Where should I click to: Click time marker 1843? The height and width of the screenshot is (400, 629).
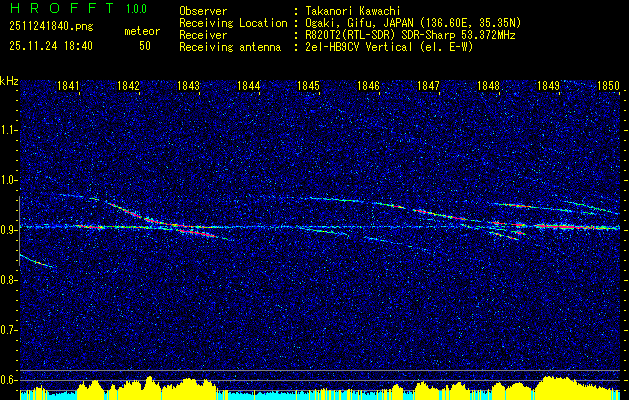point(188,86)
